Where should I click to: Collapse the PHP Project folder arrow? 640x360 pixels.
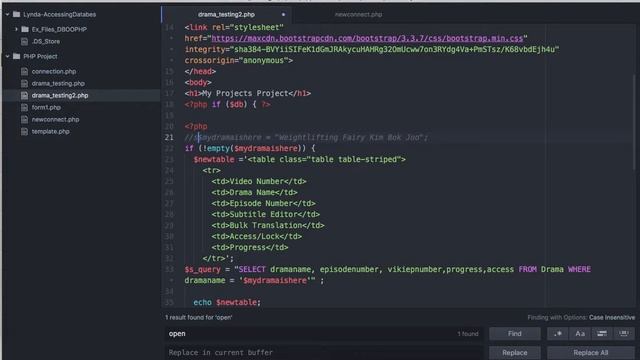click(7, 56)
